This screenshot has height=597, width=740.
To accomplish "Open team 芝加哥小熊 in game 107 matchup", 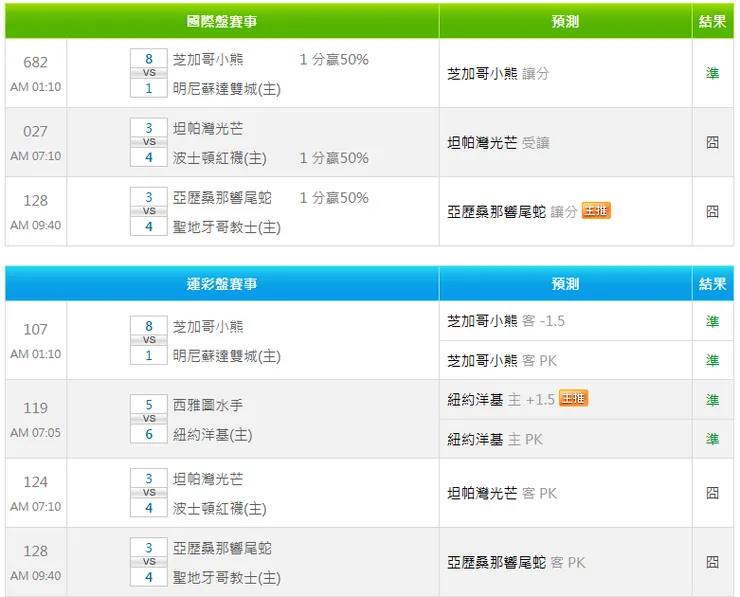I will (208, 327).
